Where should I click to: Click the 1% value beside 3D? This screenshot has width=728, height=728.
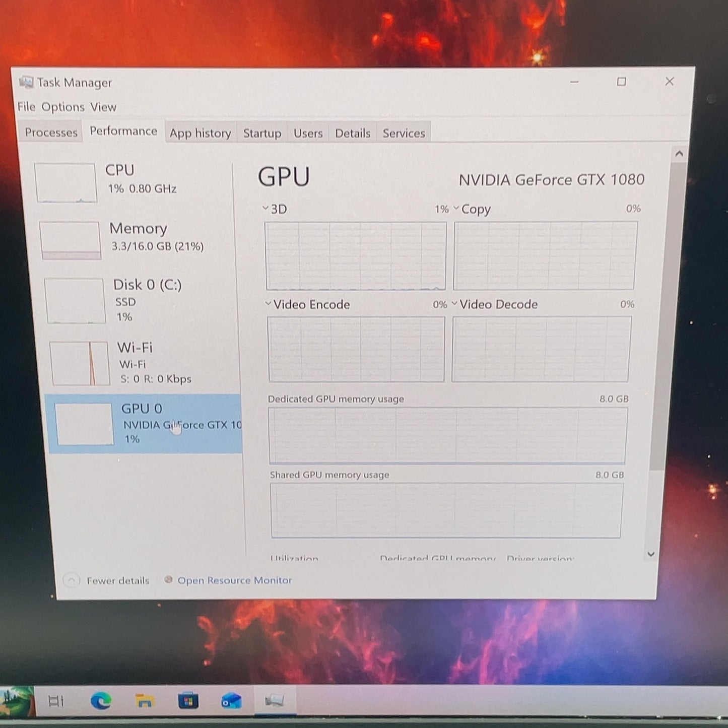tap(442, 209)
